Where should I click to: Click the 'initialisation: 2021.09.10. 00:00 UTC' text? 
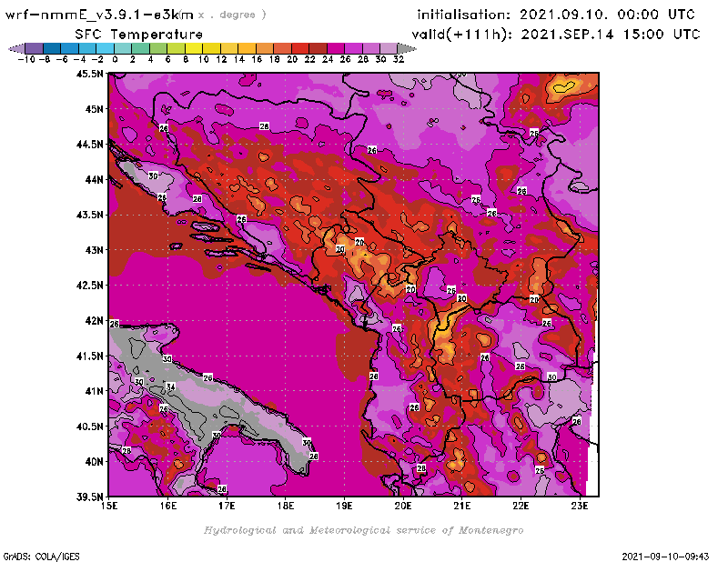click(x=556, y=15)
